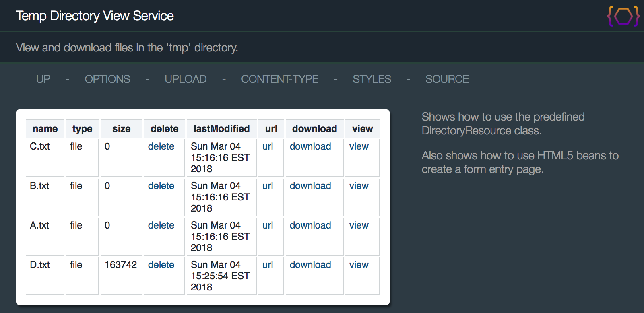Select the C.txt file name cell
Image resolution: width=644 pixels, height=313 pixels.
pyautogui.click(x=45, y=157)
